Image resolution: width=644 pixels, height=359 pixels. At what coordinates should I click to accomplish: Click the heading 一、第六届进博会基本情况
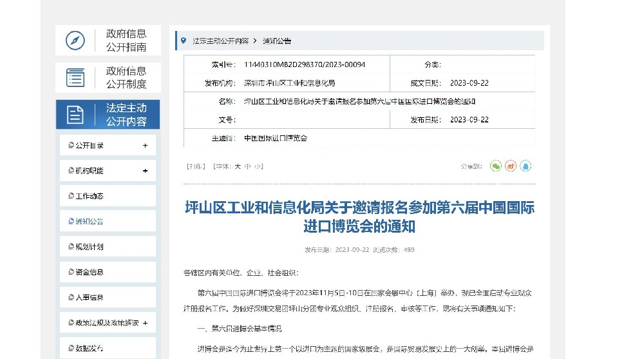[240, 329]
